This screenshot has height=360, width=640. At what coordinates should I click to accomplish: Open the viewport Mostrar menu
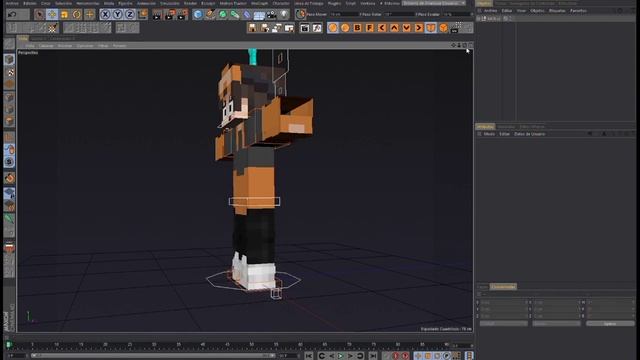tap(65, 46)
